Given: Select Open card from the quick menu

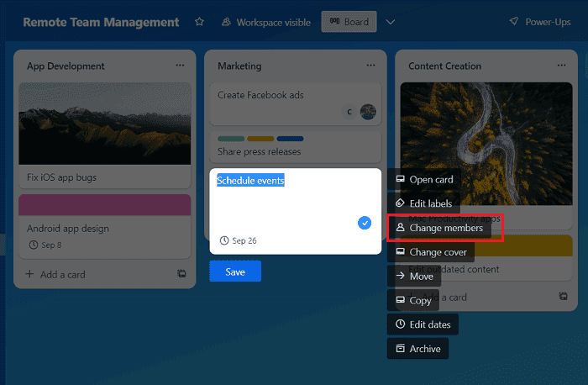Looking at the screenshot, I should pyautogui.click(x=424, y=180).
